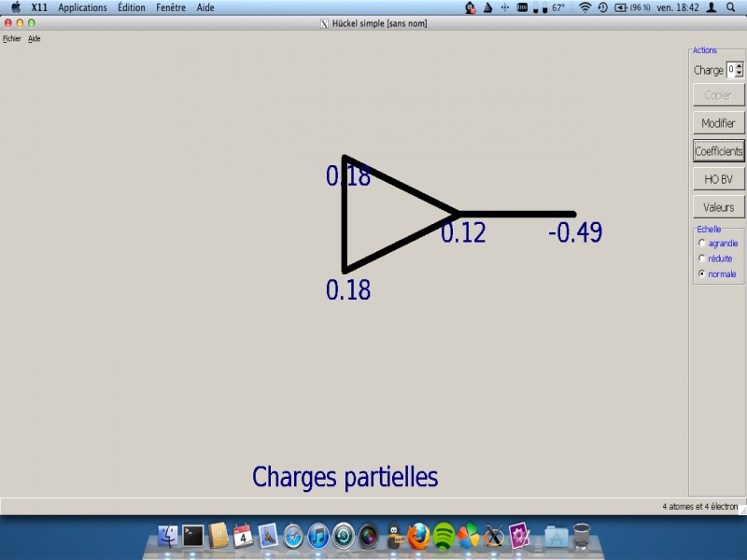Open the Terminal icon in dock

point(193,536)
